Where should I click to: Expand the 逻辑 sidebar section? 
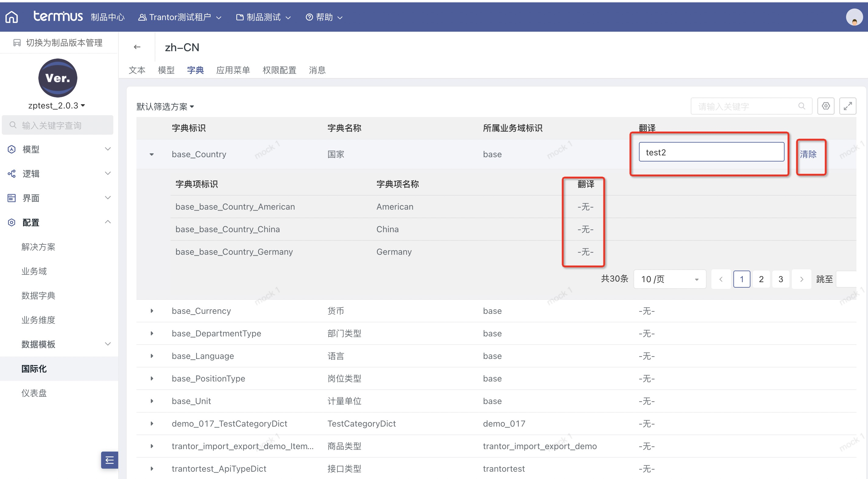point(108,173)
